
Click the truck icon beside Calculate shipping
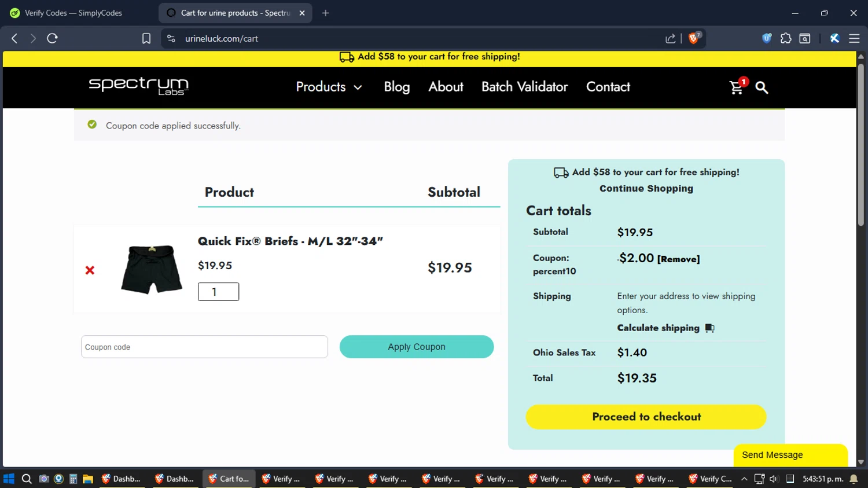coord(710,328)
